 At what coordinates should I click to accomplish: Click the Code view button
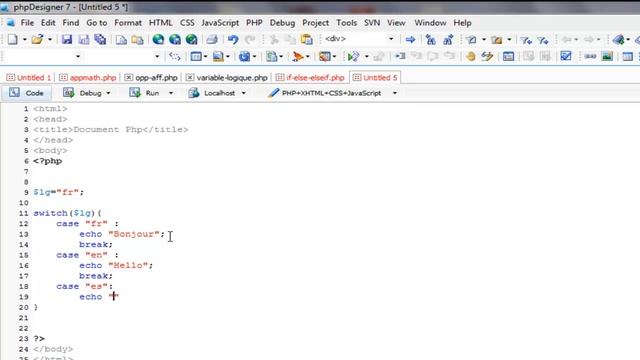(27, 93)
